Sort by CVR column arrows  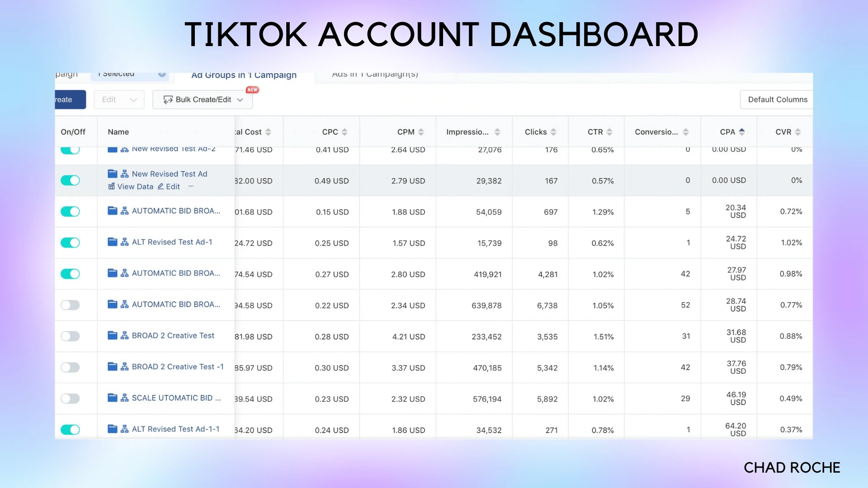(798, 132)
